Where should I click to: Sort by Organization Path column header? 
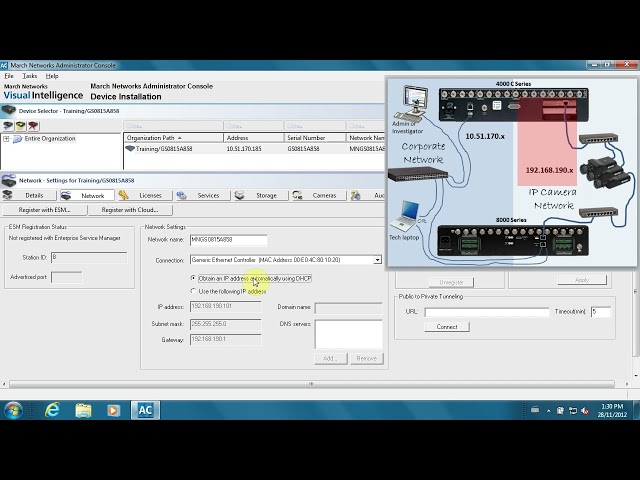(x=173, y=138)
